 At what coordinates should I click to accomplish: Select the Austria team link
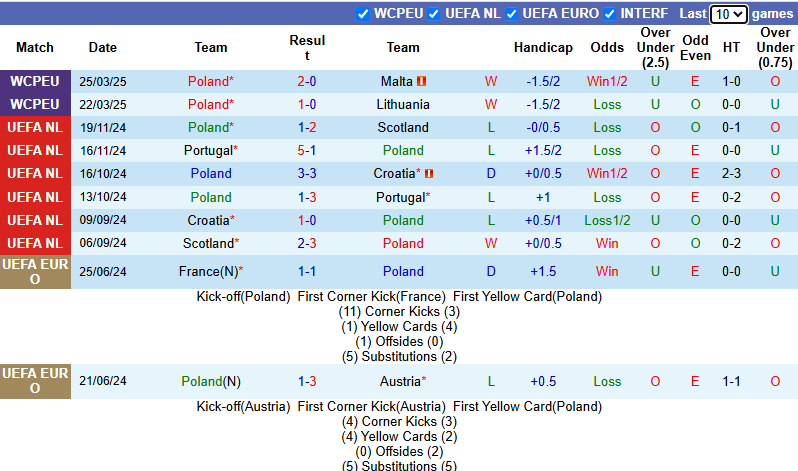pos(400,381)
